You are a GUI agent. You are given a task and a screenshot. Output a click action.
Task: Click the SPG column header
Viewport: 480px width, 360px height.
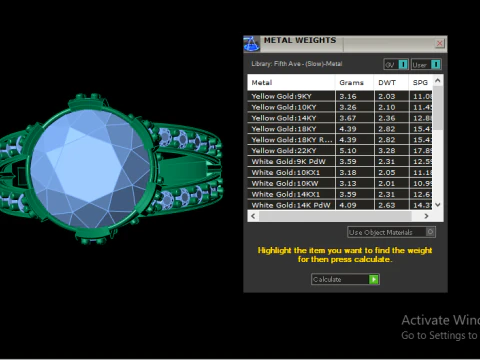pyautogui.click(x=421, y=82)
